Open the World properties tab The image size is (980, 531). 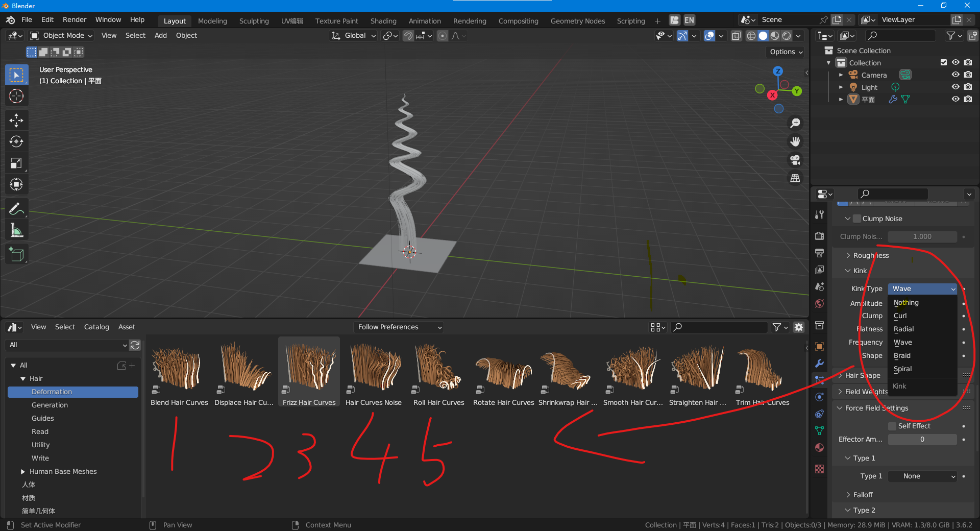point(819,304)
